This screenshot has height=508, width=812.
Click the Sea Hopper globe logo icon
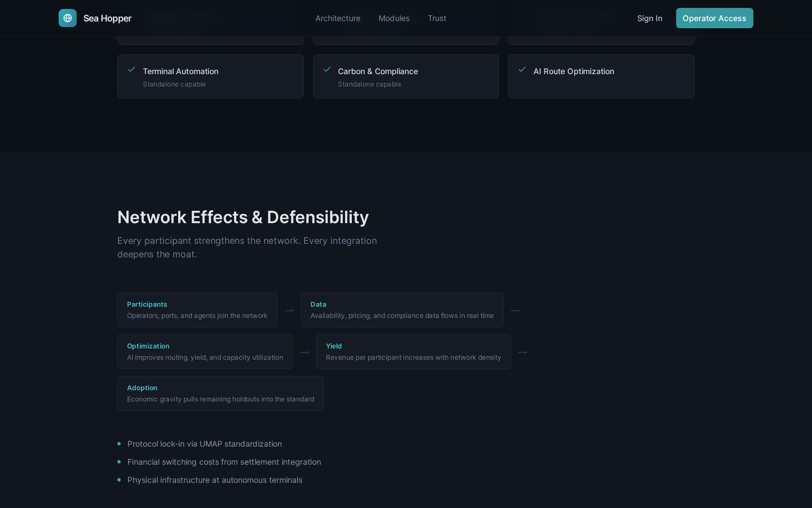pyautogui.click(x=68, y=18)
